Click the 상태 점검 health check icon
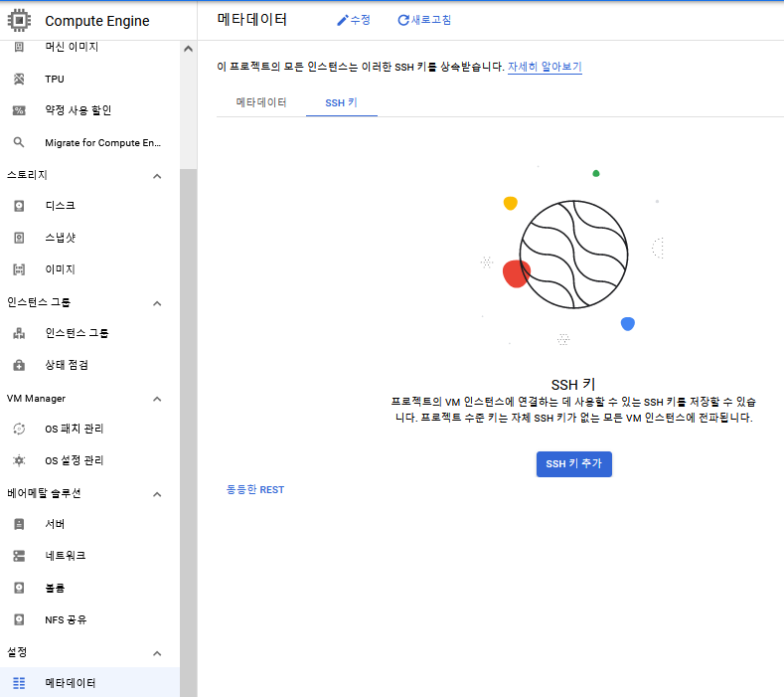Viewport: 784px width, 697px height. [x=19, y=365]
